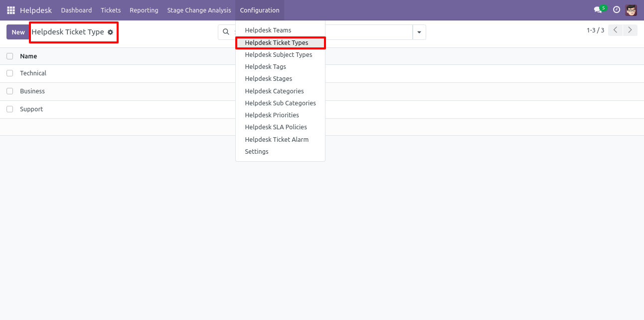Click the Helpdesk Ticket Type breadcrumb title
The width and height of the screenshot is (644, 320).
(68, 32)
